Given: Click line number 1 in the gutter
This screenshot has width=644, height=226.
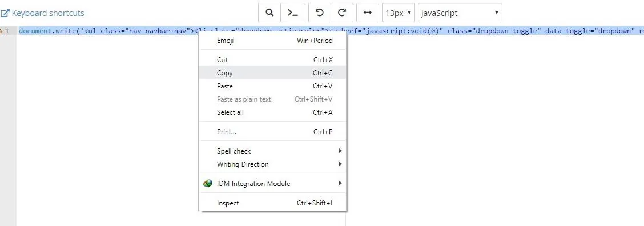Looking at the screenshot, I should click(x=7, y=31).
